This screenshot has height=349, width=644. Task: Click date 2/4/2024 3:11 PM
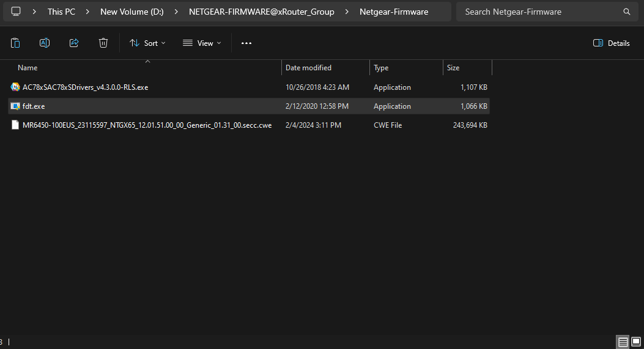click(x=313, y=125)
